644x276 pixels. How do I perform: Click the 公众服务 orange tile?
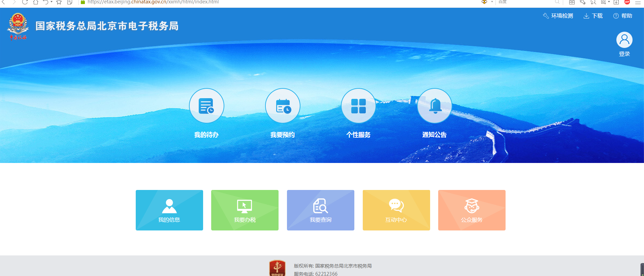coord(472,210)
